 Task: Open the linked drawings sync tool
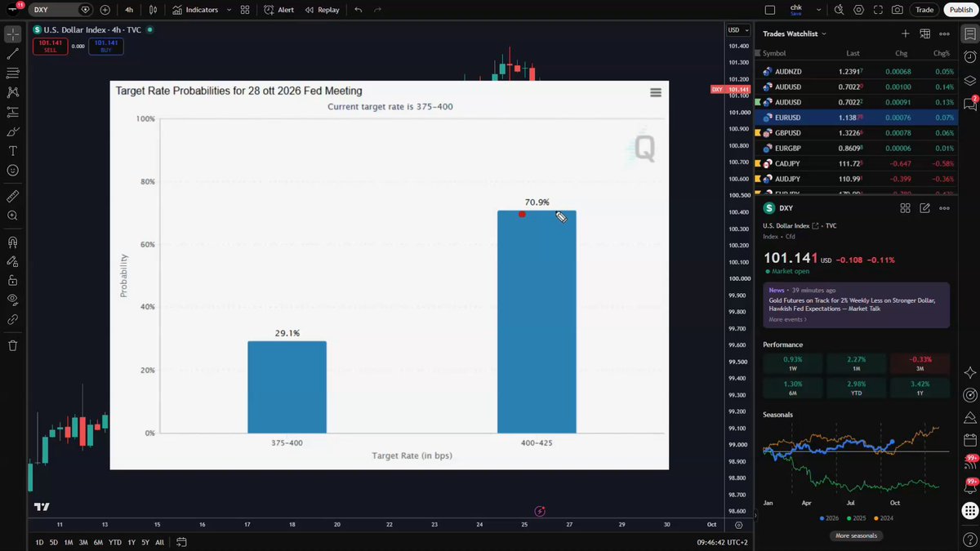pos(13,320)
